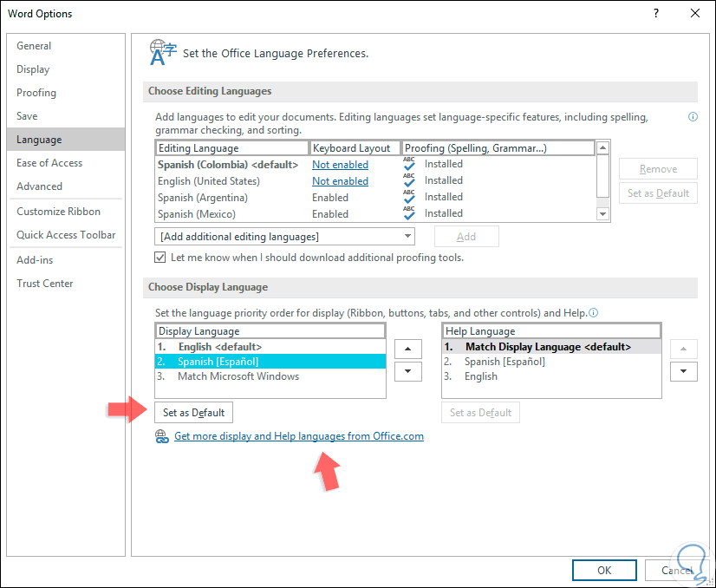
Task: Click the display language info icon
Action: point(593,313)
